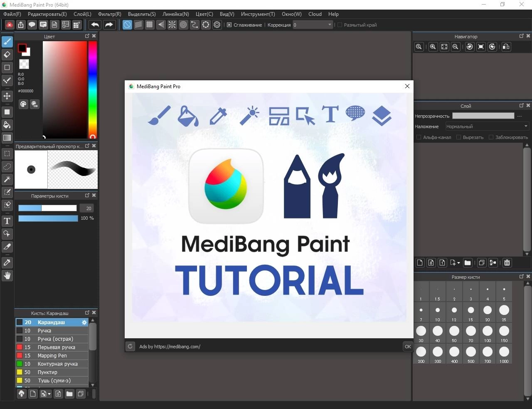
Task: Undock the Параметры кисти panel
Action: tap(87, 196)
